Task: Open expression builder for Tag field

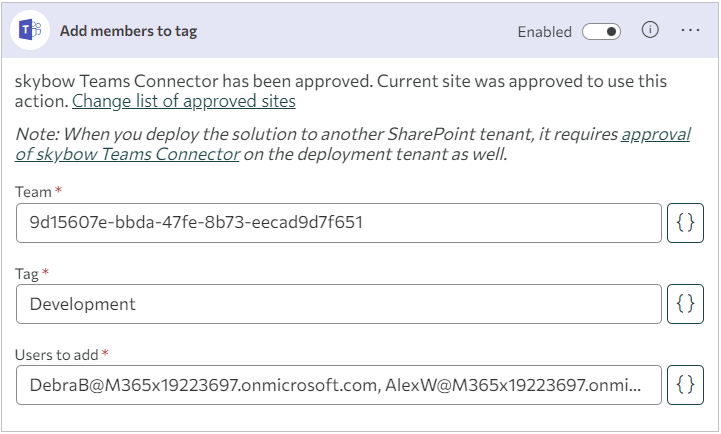Action: coord(685,304)
